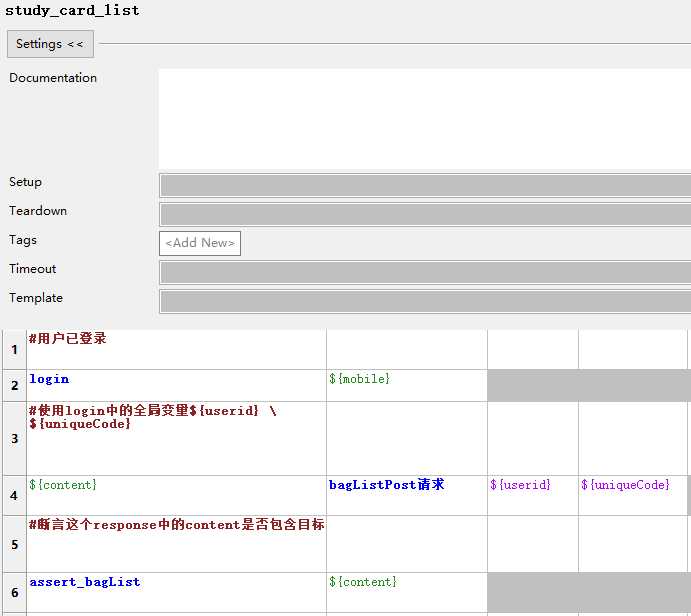Select row header number 3
The image size is (691, 616).
point(15,438)
